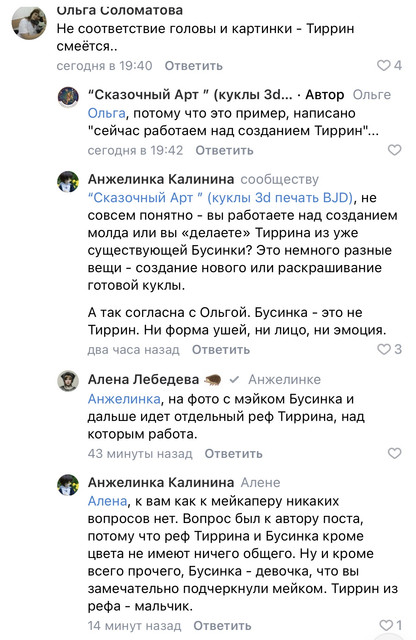Open the Анжелинка mention in Алена's reply
This screenshot has height=640, width=416.
click(x=124, y=399)
